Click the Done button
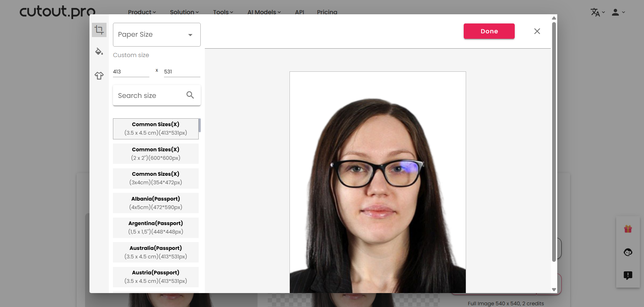 point(489,31)
